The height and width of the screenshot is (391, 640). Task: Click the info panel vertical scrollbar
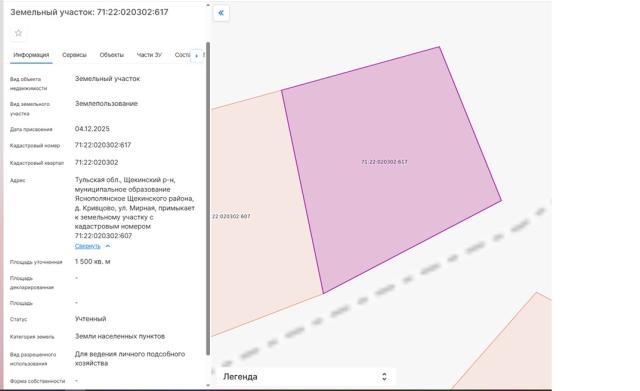tap(208, 198)
